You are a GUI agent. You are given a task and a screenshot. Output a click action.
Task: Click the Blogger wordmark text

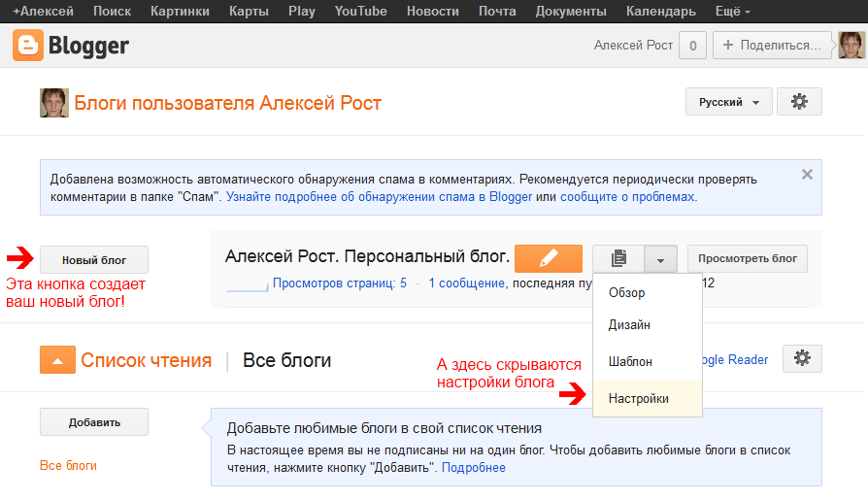(88, 46)
